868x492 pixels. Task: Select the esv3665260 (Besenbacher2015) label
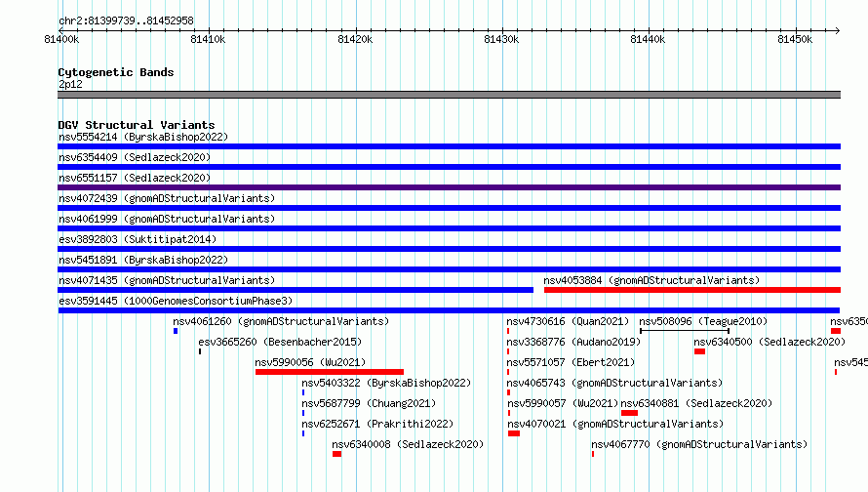tap(280, 342)
